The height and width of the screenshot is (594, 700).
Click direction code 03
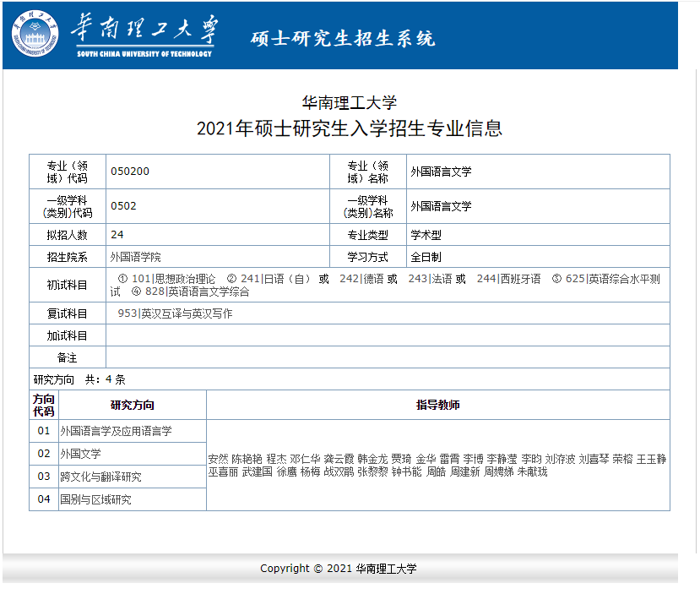click(44, 477)
